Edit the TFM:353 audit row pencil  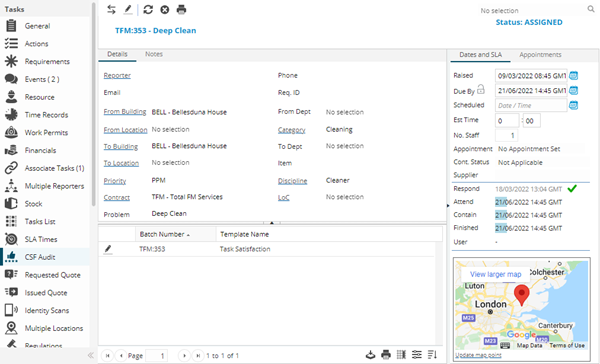point(108,249)
